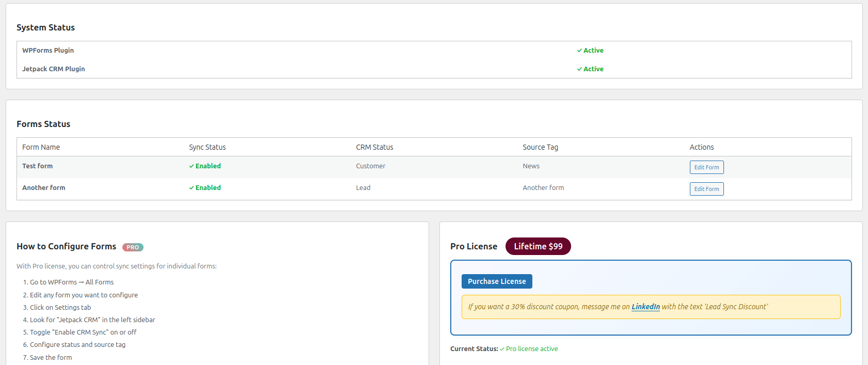Click the Active checkmark for WPForms Plugin
868x365 pixels.
[x=579, y=51]
